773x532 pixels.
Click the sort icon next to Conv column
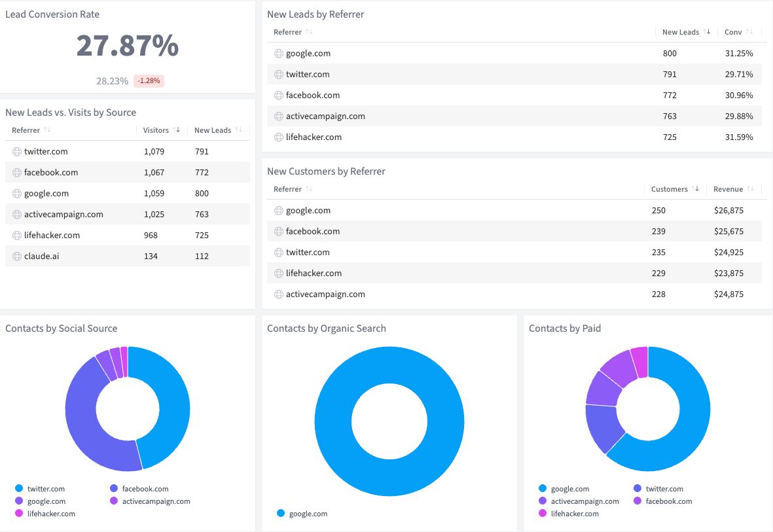(749, 32)
